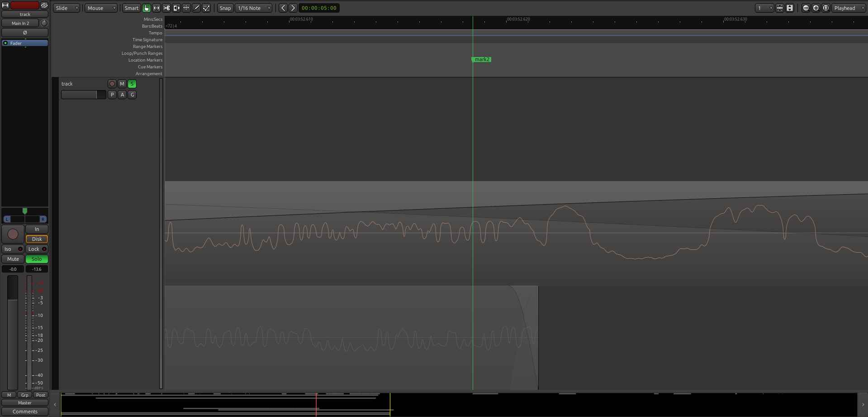This screenshot has height=417, width=868.
Task: Click the Master output button
Action: pyautogui.click(x=25, y=403)
